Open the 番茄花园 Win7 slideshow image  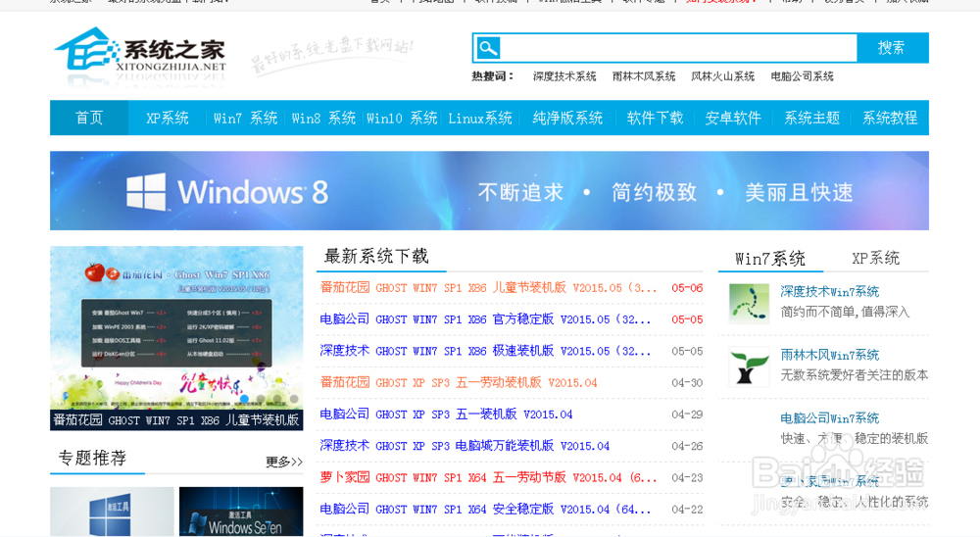[176, 327]
